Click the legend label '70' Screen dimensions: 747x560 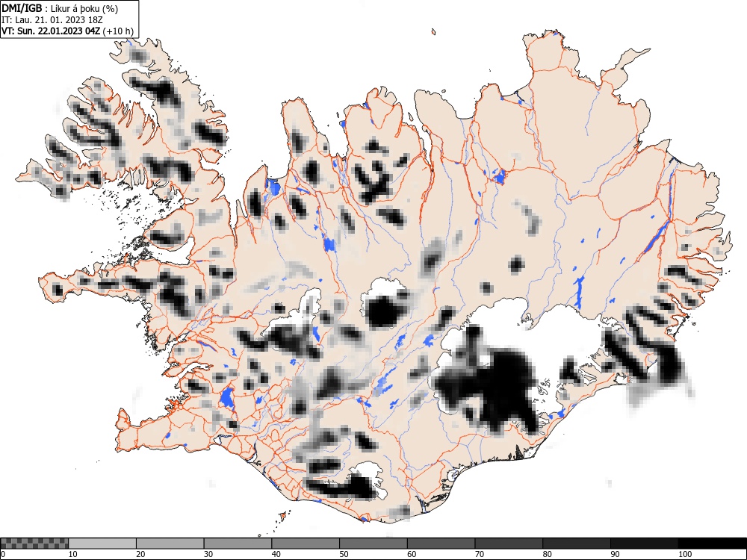(479, 554)
